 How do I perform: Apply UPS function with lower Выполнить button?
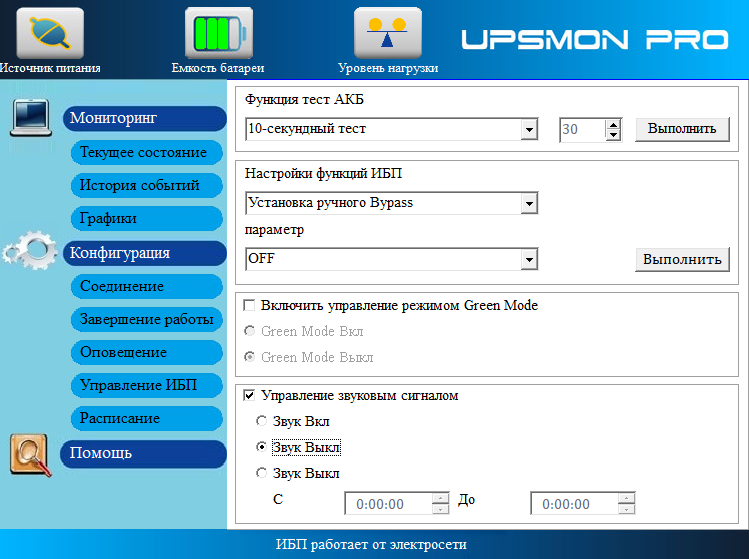click(682, 259)
